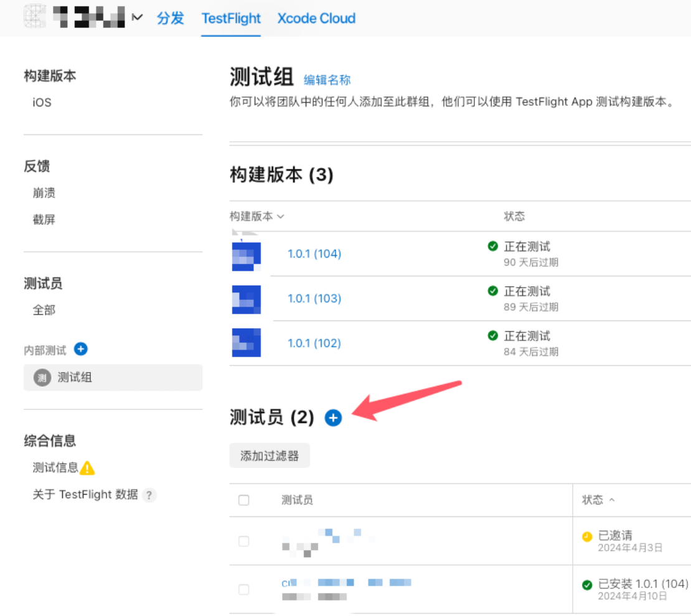This screenshot has width=691, height=616.
Task: Switch to the 分发 tab
Action: (x=170, y=19)
